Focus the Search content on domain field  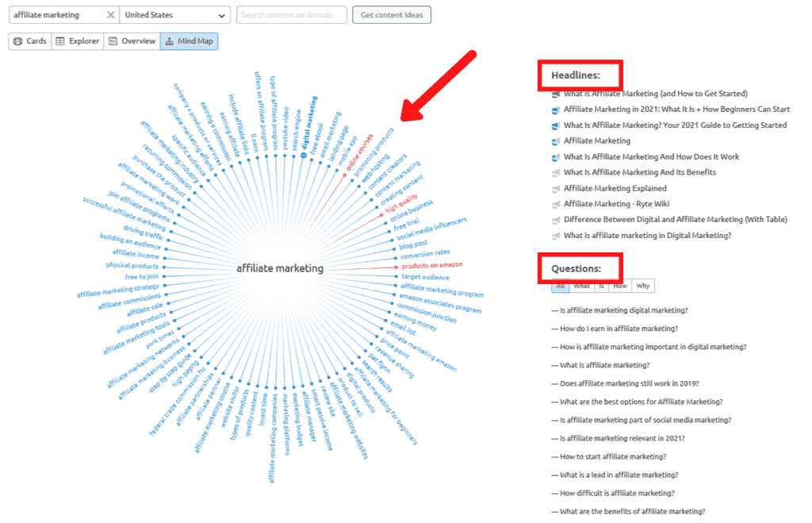pos(292,15)
